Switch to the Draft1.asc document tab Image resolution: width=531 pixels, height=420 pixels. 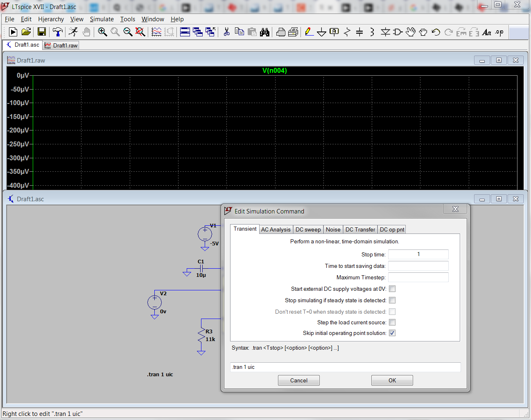click(23, 45)
